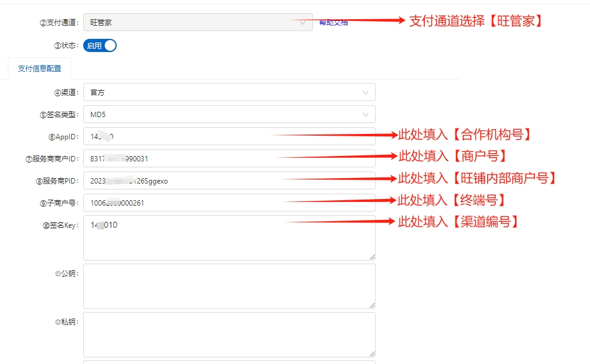
Task: Click chevron arrow in 签名类型 selector
Action: [x=366, y=115]
